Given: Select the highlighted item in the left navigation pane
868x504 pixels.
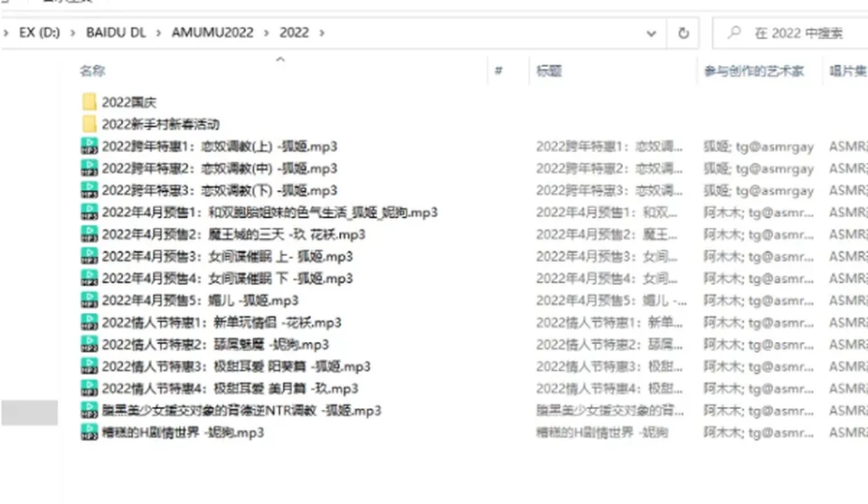Looking at the screenshot, I should [x=29, y=413].
